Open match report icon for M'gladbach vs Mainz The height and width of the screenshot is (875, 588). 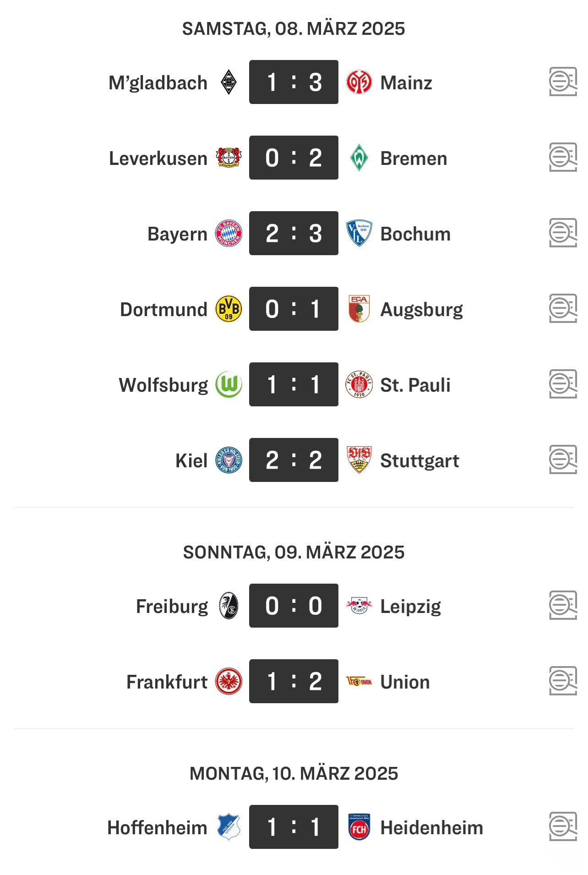click(562, 82)
